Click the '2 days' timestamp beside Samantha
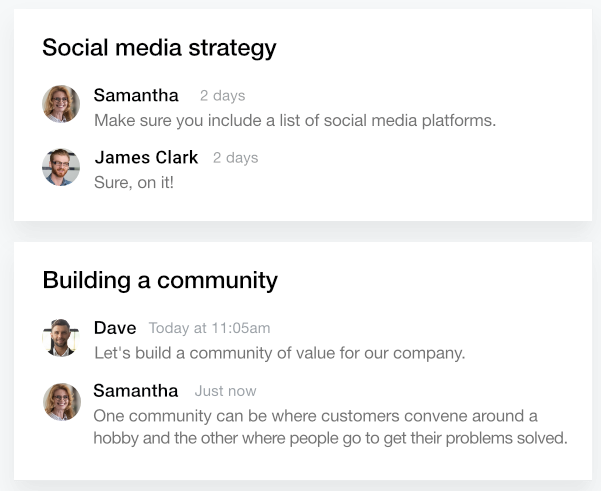The width and height of the screenshot is (601, 491). coord(222,96)
